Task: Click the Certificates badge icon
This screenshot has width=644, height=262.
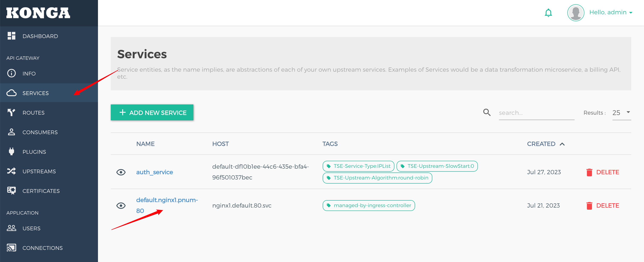Action: click(x=11, y=191)
